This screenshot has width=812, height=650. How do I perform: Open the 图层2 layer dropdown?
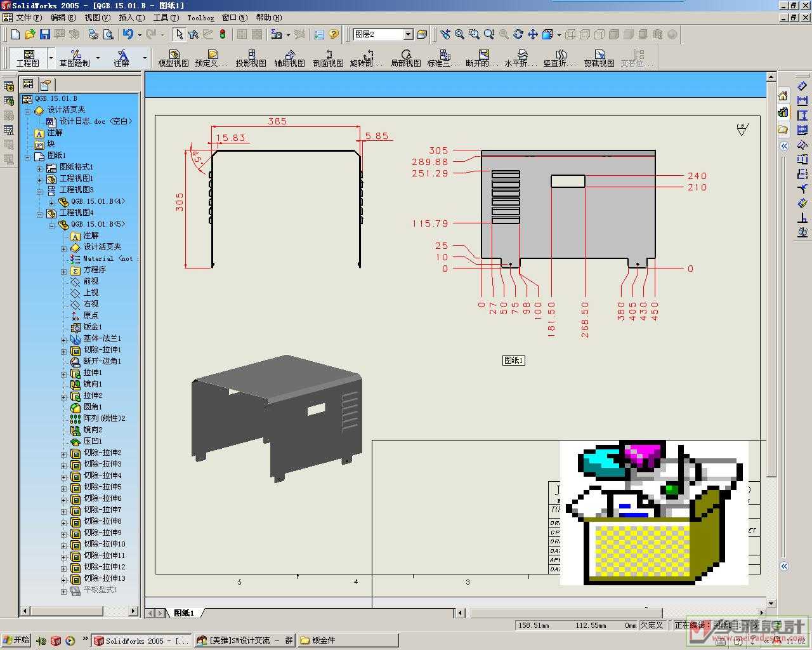(x=408, y=34)
